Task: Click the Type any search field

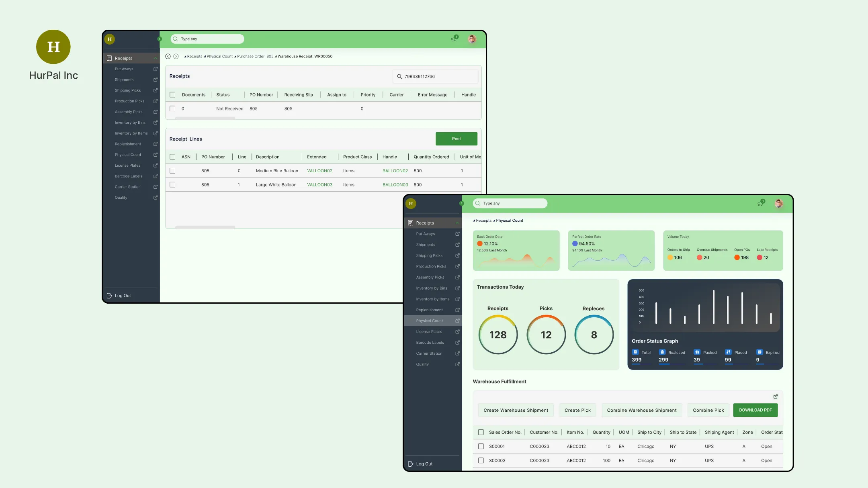Action: click(207, 39)
